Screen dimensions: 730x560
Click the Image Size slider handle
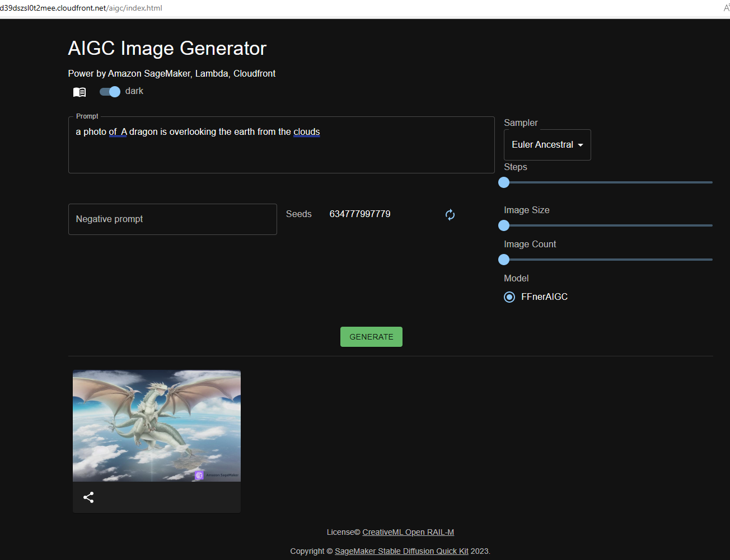pyautogui.click(x=504, y=225)
